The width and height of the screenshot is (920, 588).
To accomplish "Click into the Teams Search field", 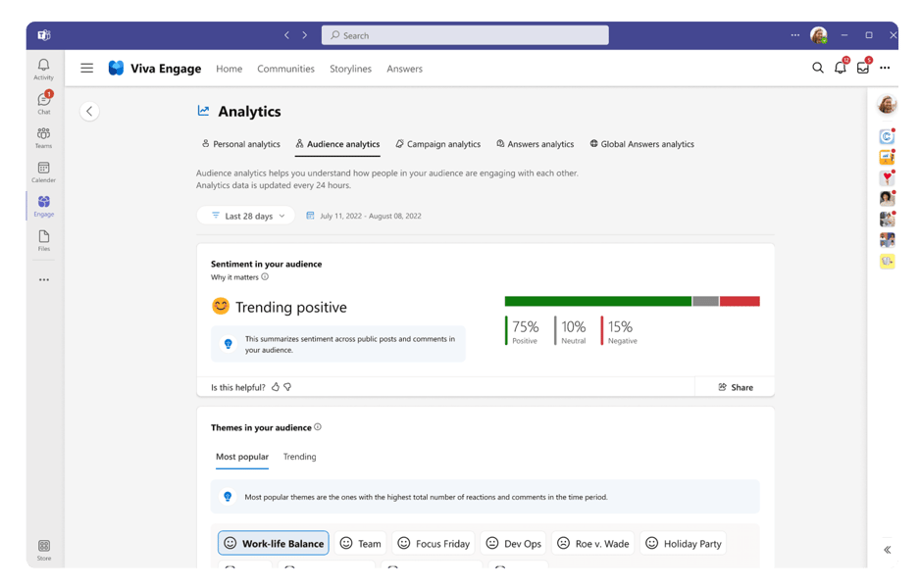I will pyautogui.click(x=465, y=35).
